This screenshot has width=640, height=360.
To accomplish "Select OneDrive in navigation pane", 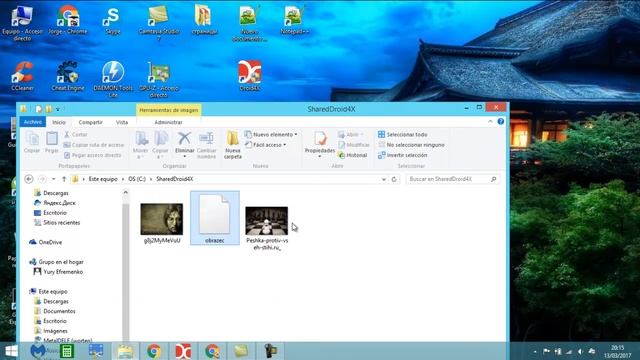I will (46, 242).
